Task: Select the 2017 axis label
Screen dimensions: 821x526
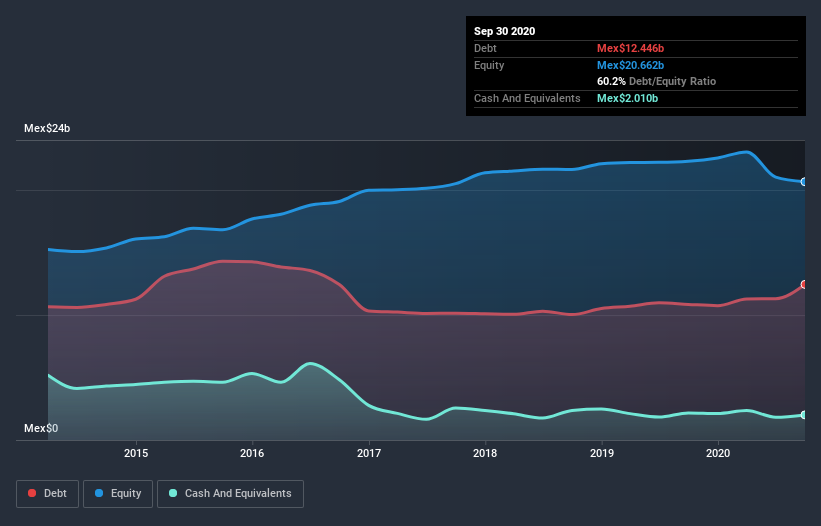Action: [x=369, y=453]
